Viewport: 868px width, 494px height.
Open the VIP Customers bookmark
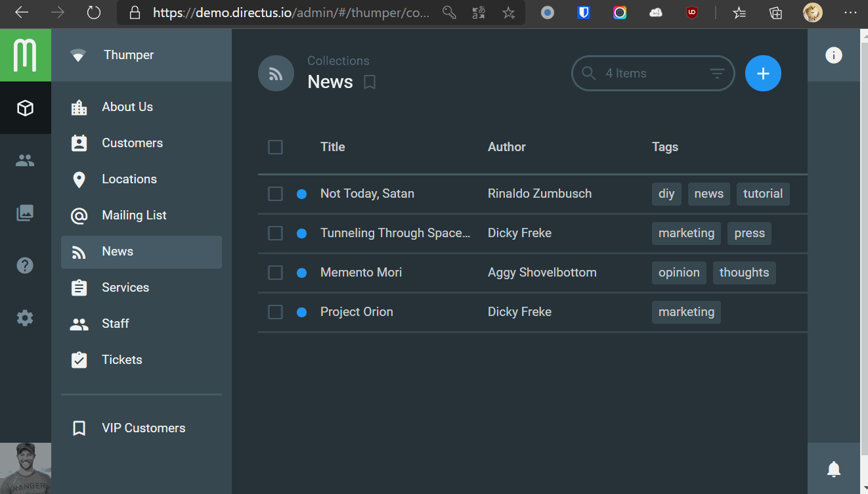pos(143,428)
